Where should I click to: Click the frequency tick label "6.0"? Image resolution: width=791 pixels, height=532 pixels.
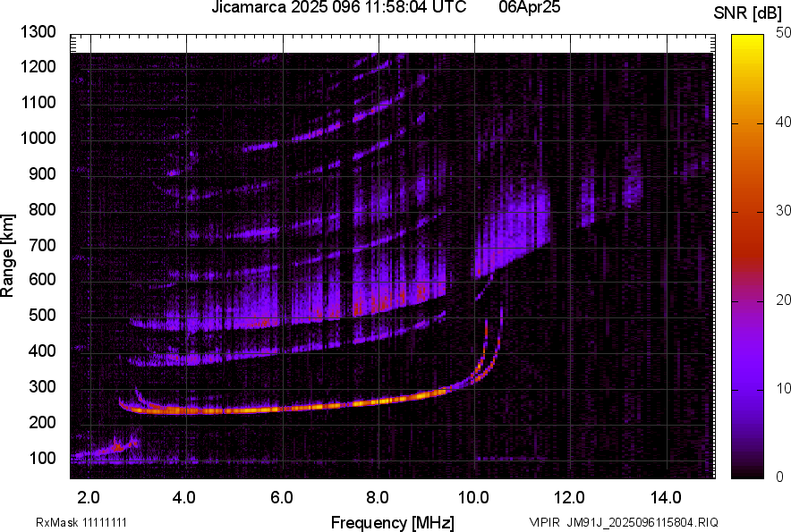point(282,498)
